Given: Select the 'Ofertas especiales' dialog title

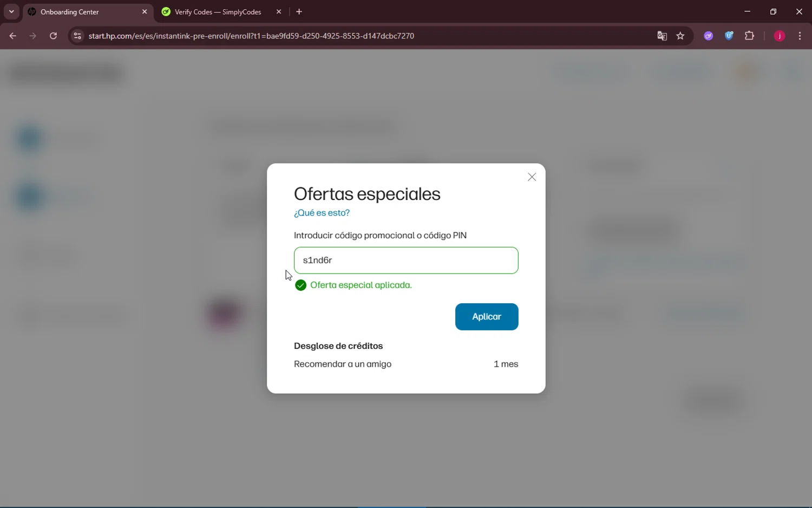Looking at the screenshot, I should coord(367,194).
